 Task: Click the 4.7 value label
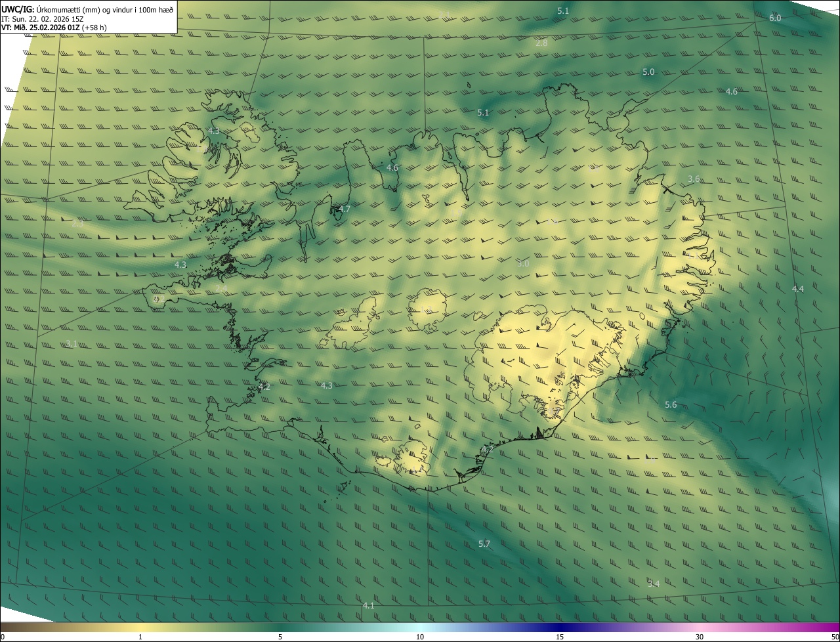tap(345, 209)
